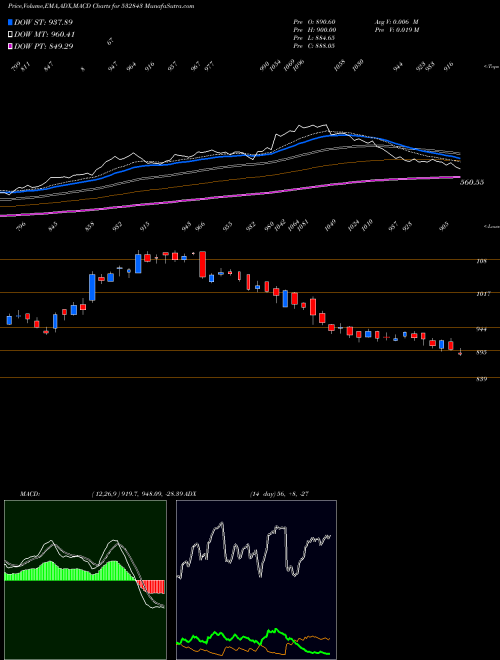Click the Pre V: 0.019 M value
500x660 pixels.
tap(396, 30)
